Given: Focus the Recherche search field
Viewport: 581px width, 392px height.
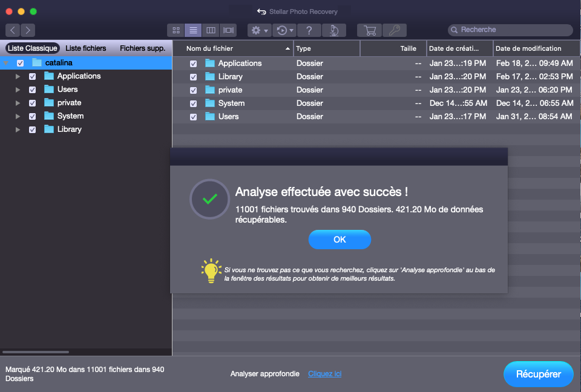Looking at the screenshot, I should [x=510, y=30].
